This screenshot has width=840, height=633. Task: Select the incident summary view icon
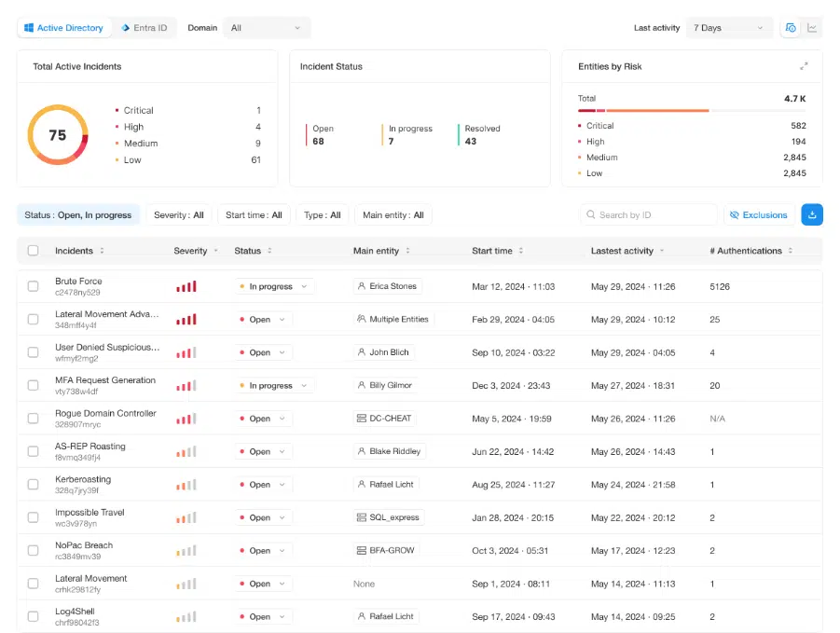pos(791,28)
